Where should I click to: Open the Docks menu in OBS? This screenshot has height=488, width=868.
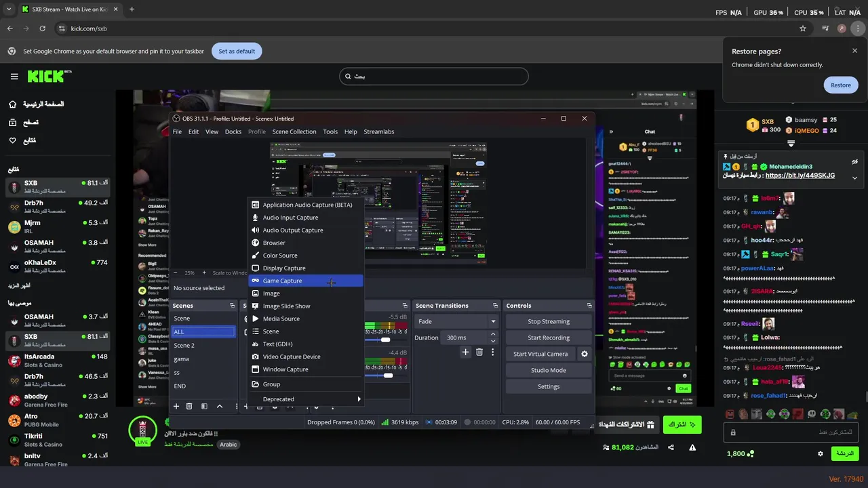[233, 131]
